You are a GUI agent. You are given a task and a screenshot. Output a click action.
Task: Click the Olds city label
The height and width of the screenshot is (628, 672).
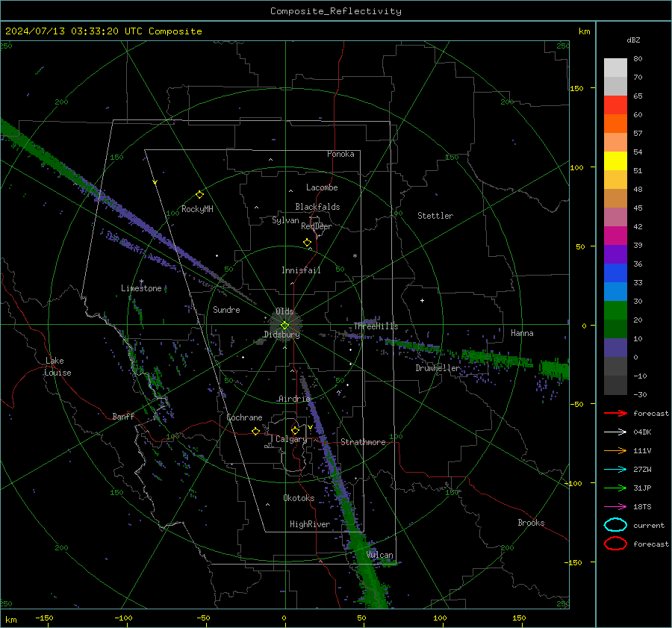(284, 311)
